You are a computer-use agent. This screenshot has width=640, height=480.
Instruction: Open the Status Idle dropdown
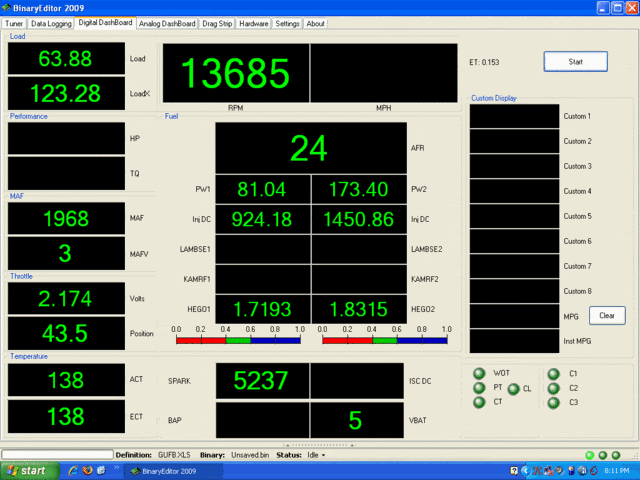point(316,455)
